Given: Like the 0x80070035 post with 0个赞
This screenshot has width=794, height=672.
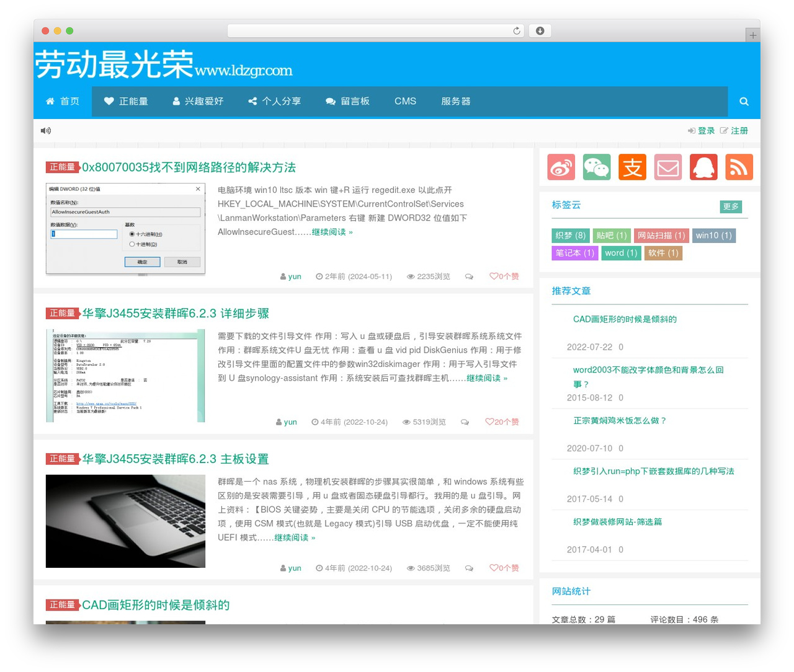Looking at the screenshot, I should tap(504, 276).
